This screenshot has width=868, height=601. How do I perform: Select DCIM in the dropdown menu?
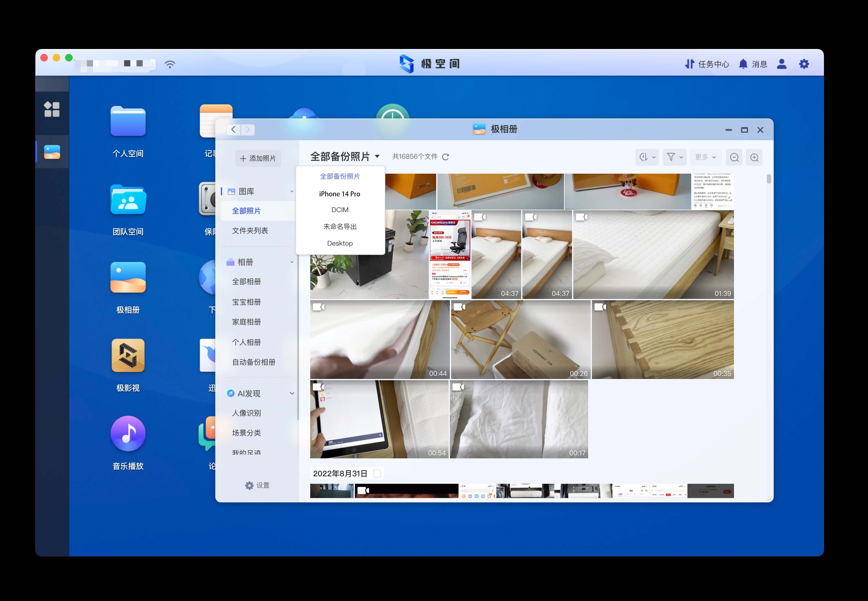(339, 210)
